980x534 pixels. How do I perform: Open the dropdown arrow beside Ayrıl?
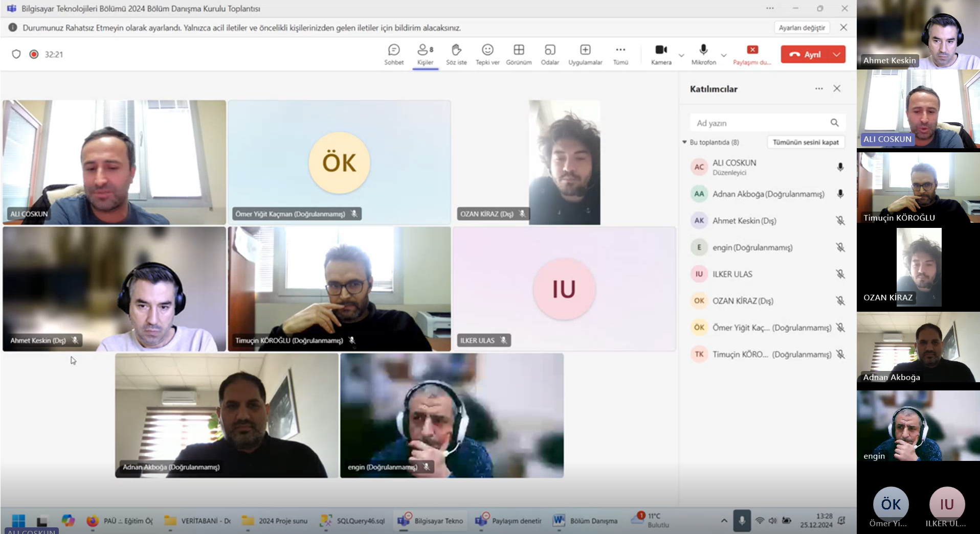tap(837, 54)
